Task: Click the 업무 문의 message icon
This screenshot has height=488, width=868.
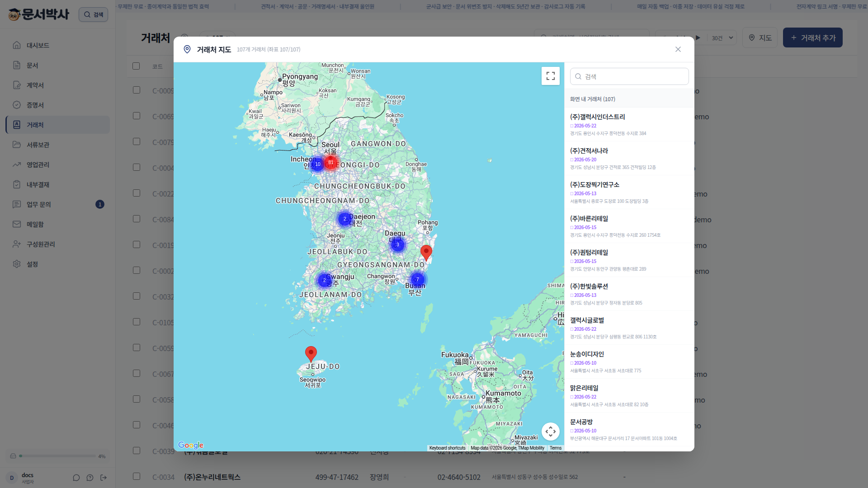Action: tap(17, 204)
